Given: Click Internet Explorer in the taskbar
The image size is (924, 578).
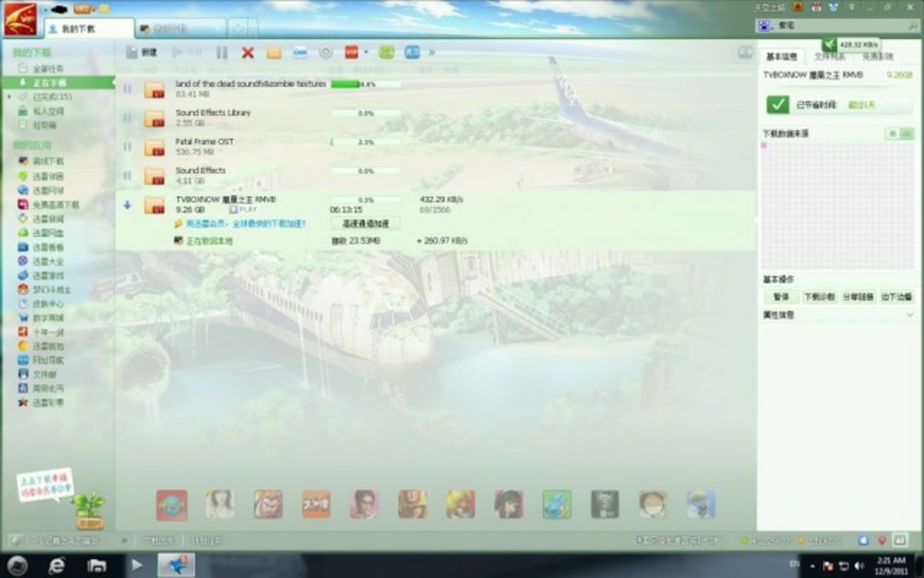Looking at the screenshot, I should click(x=57, y=564).
